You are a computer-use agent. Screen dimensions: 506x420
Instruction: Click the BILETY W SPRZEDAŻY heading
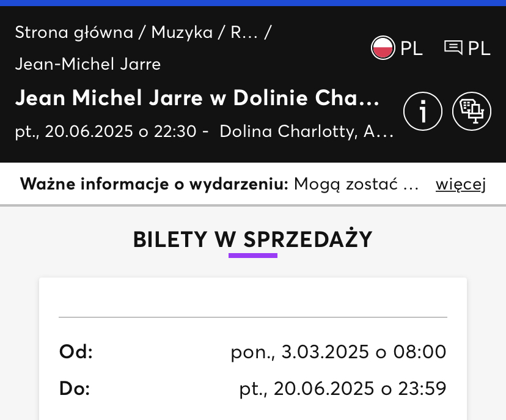(252, 240)
